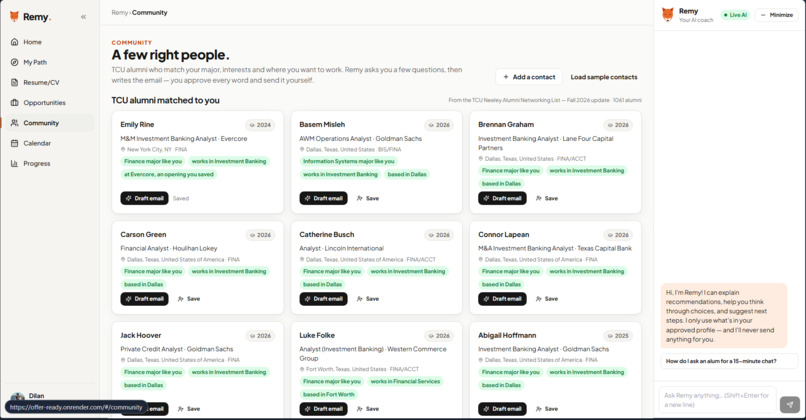Click the Remy fox logo in sidebar
806x420 pixels.
(14, 16)
